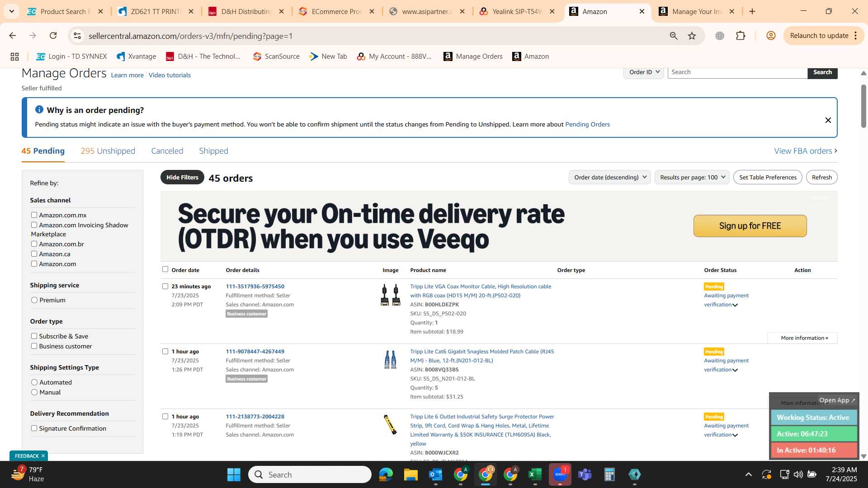Click into the order search input field
Image resolution: width=868 pixels, height=488 pixels.
[x=737, y=72]
